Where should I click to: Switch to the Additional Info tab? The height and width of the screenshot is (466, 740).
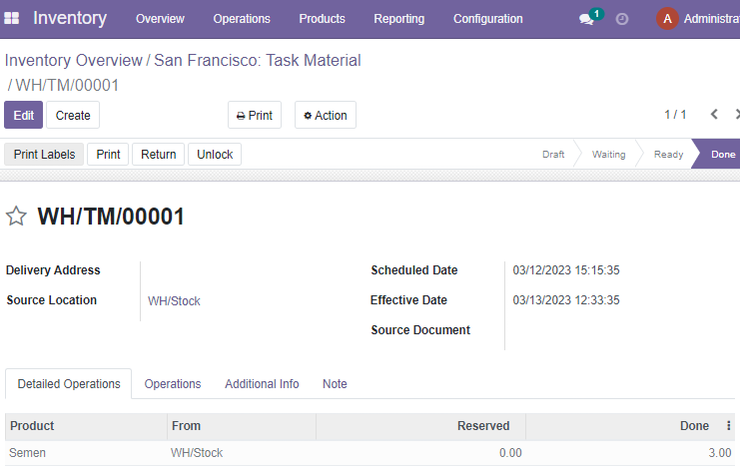(x=262, y=384)
